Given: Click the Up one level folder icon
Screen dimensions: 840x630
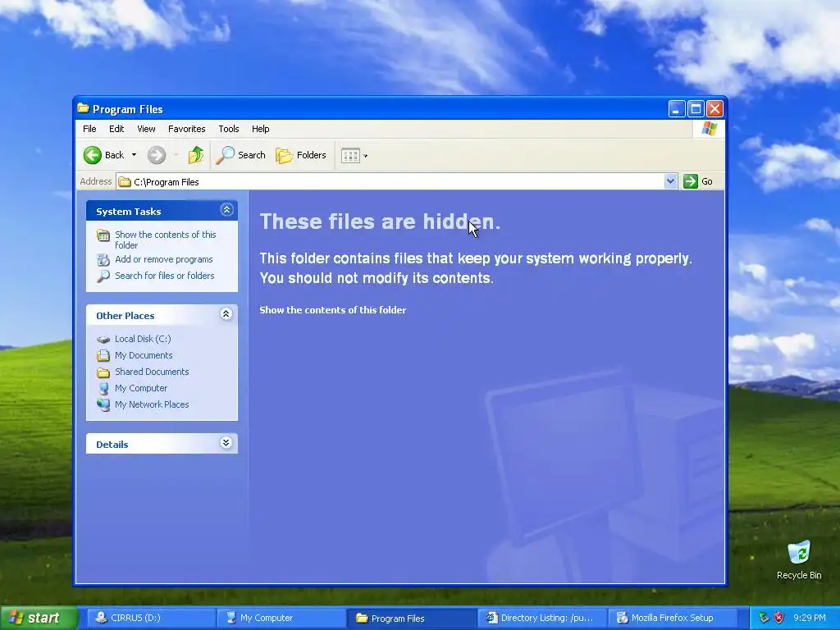Looking at the screenshot, I should click(x=195, y=155).
